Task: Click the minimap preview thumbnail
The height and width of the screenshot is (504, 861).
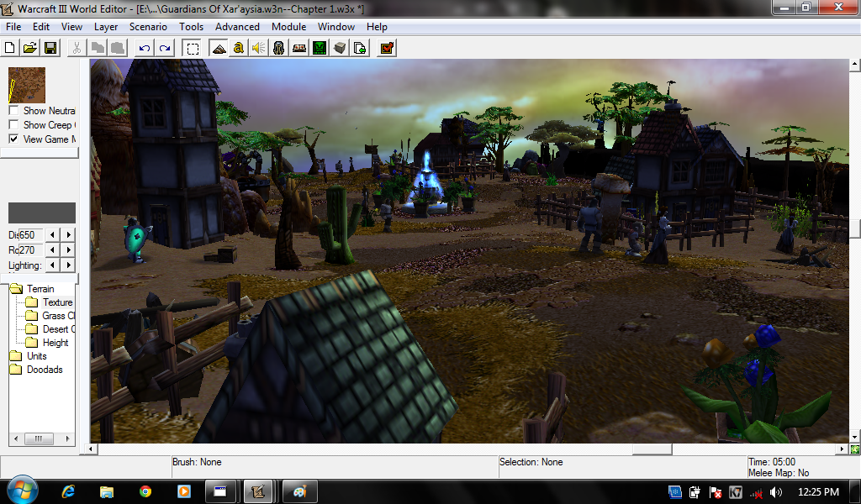Action: [27, 85]
